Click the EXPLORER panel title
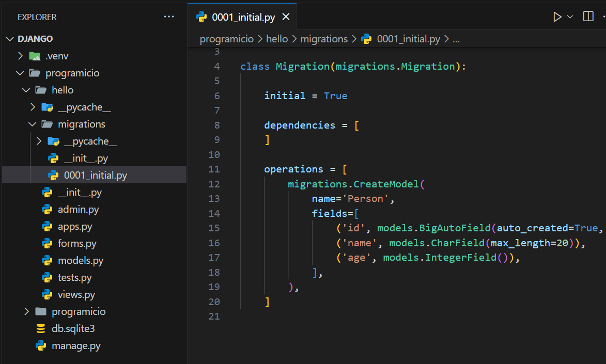Screen dimensions: 606x364 point(37,17)
